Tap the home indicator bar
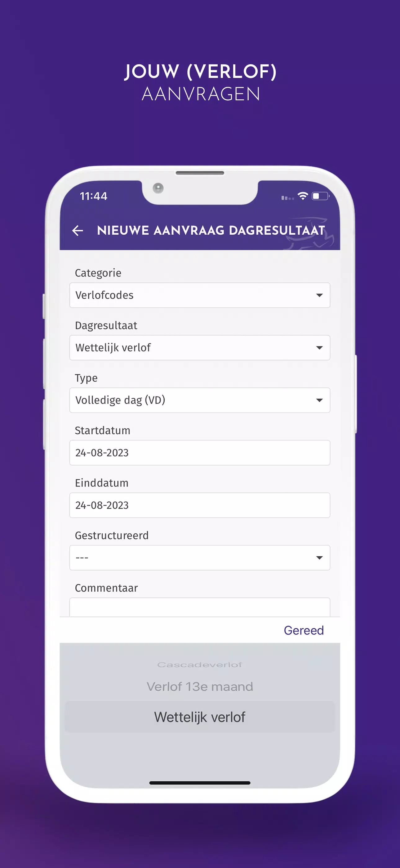 point(200,783)
